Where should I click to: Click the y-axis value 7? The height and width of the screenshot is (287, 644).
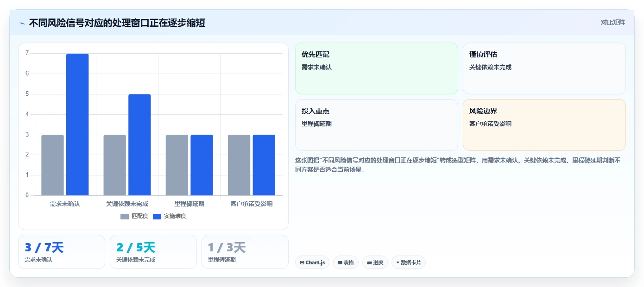click(x=27, y=53)
